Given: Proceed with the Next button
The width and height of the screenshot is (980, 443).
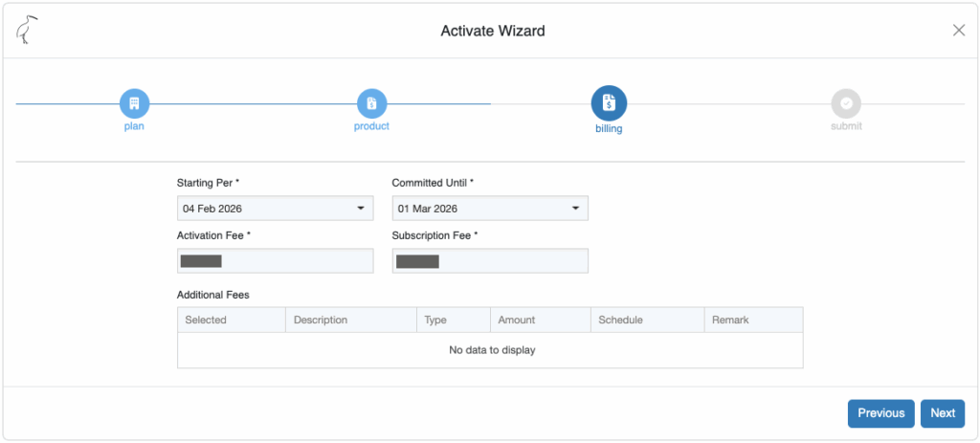Looking at the screenshot, I should pos(943,413).
